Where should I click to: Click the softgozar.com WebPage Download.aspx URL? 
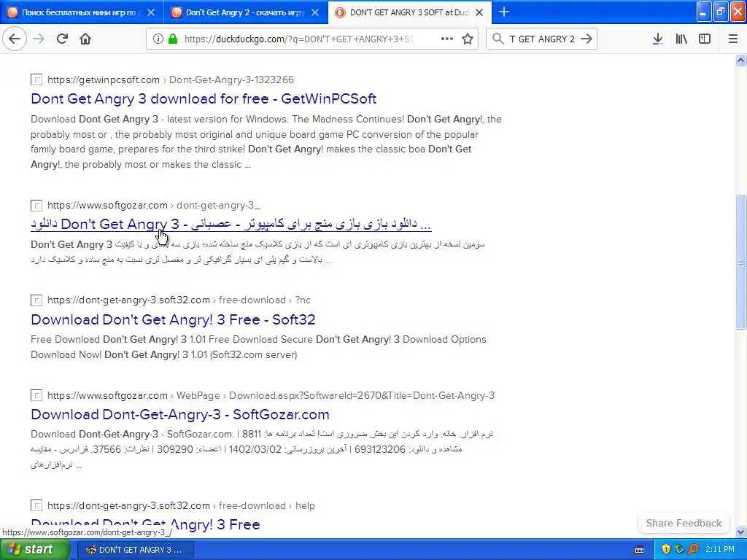pyautogui.click(x=271, y=395)
